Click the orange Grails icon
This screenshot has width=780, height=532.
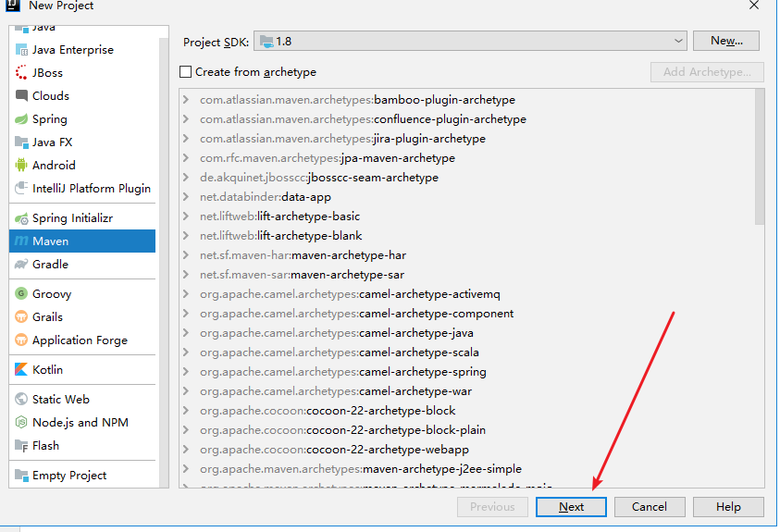(21, 316)
